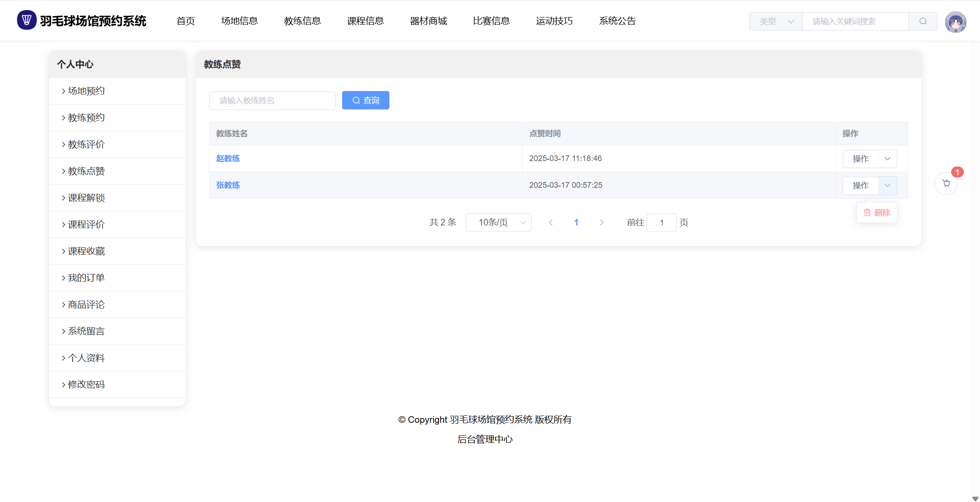Image resolution: width=980 pixels, height=502 pixels.
Task: Select 我的订单 in sidebar
Action: (86, 278)
